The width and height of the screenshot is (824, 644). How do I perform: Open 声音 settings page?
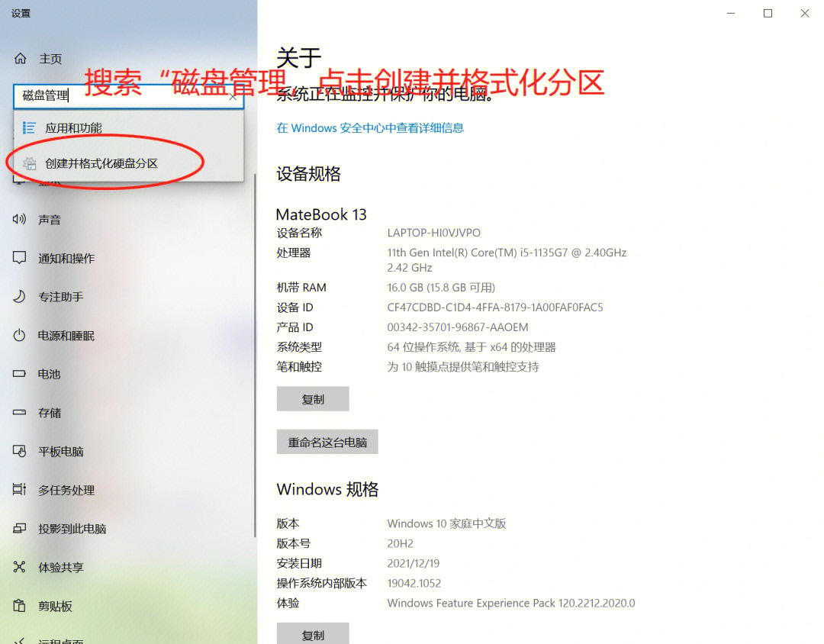[x=50, y=220]
